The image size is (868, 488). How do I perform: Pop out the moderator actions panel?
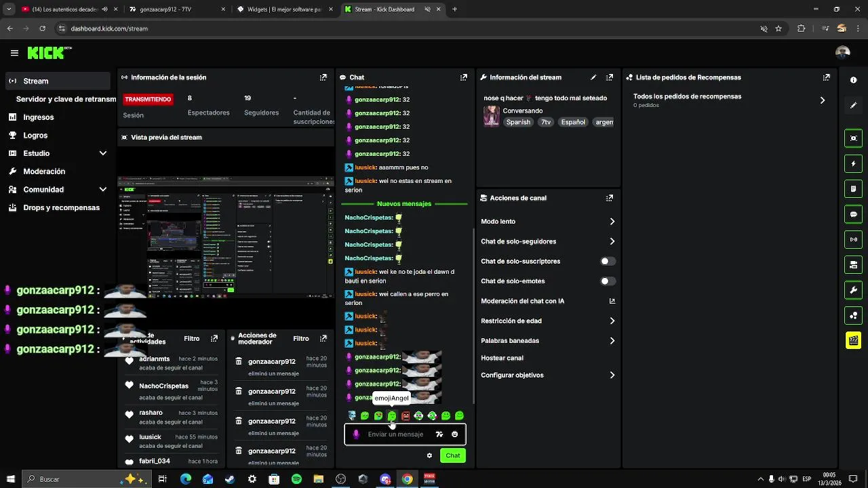pyautogui.click(x=323, y=338)
